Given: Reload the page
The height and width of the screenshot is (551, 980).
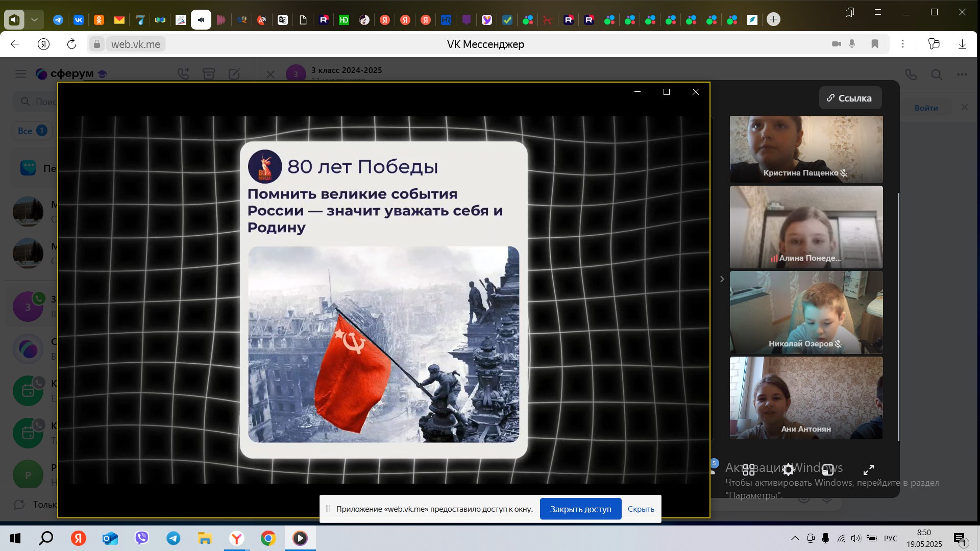Looking at the screenshot, I should 71,44.
